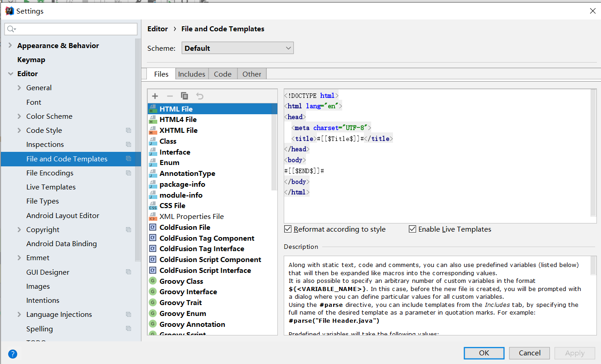The height and width of the screenshot is (364, 601).
Task: Select the Enum template icon
Action: pos(153,163)
